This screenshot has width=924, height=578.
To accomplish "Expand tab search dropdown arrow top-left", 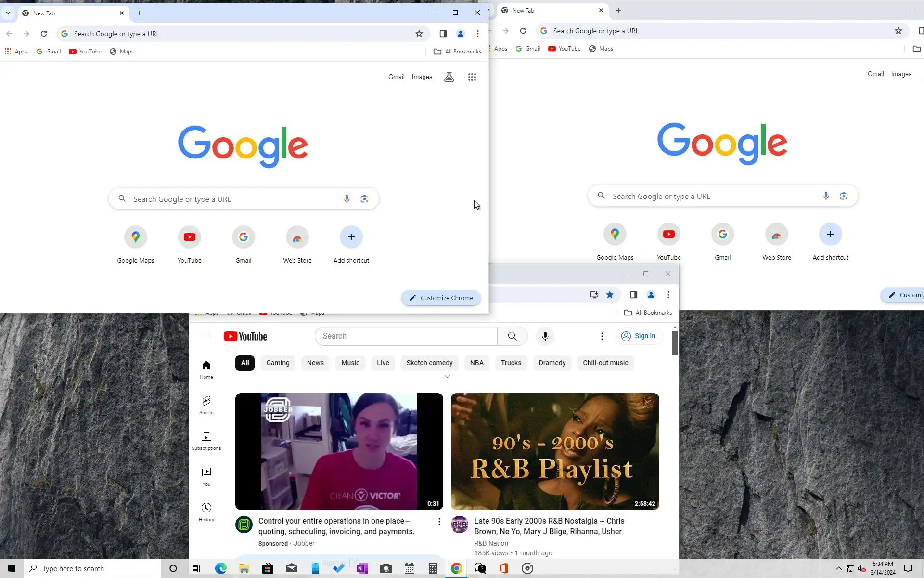I will (8, 13).
